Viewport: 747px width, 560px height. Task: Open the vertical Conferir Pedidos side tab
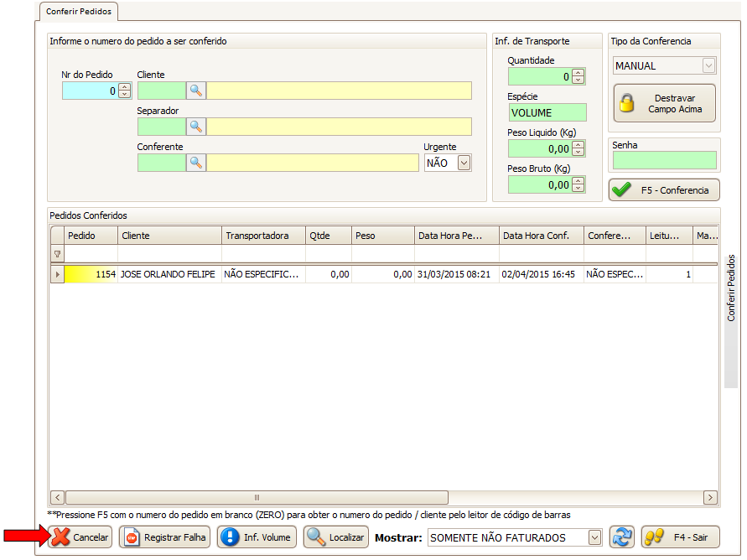(731, 288)
